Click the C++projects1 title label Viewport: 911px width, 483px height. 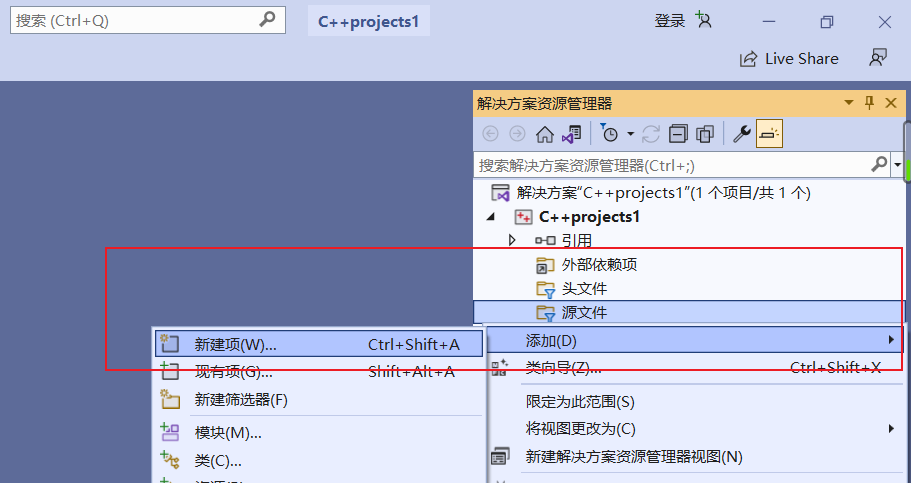368,22
